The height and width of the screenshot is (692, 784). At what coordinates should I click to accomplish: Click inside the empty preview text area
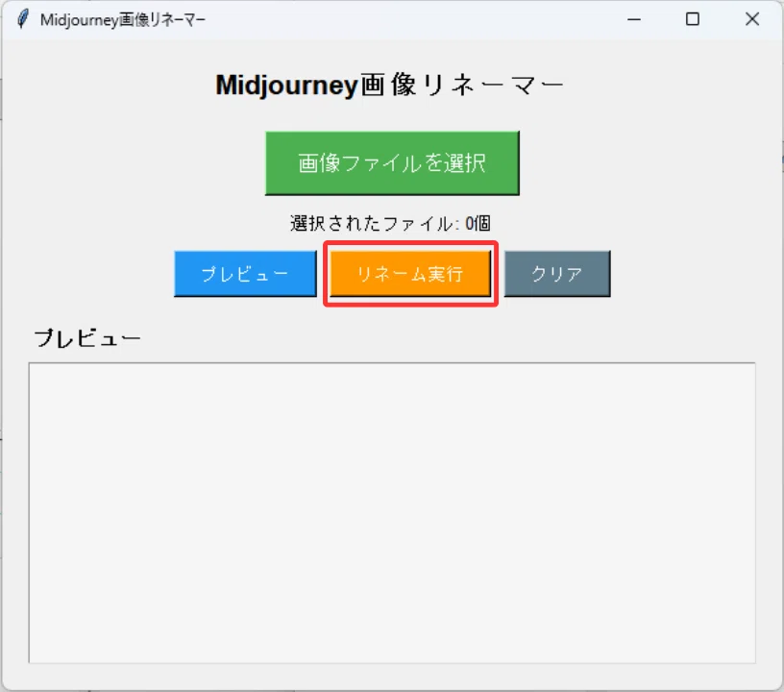pyautogui.click(x=392, y=513)
